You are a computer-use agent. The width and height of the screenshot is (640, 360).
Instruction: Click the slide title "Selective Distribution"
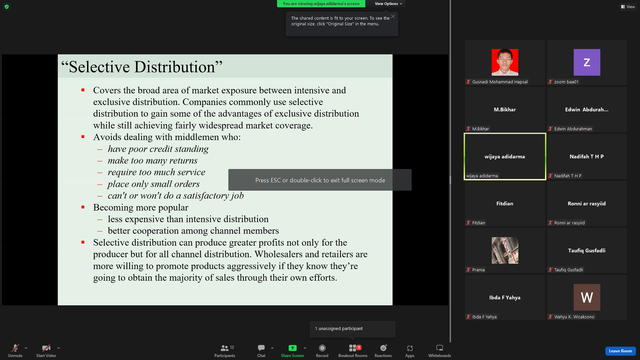tap(142, 67)
